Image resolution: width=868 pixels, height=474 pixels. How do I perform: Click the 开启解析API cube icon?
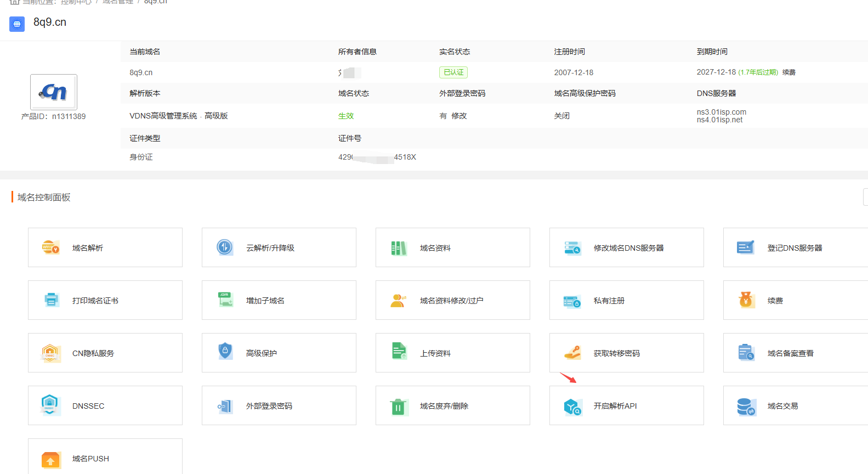tap(572, 407)
